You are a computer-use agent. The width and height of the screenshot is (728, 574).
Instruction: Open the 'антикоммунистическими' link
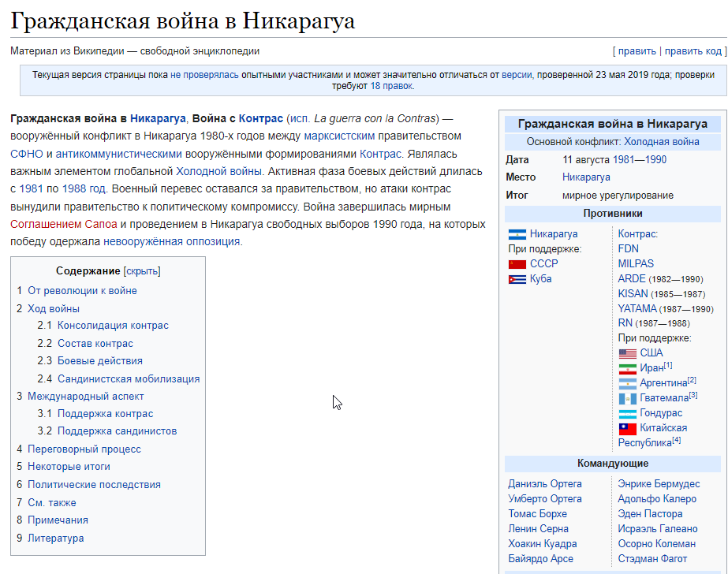(119, 154)
